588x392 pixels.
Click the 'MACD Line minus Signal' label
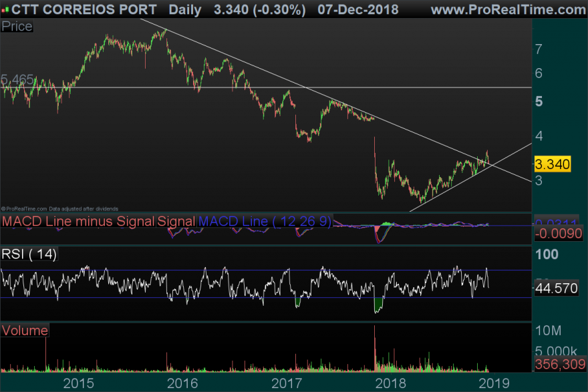pyautogui.click(x=78, y=221)
